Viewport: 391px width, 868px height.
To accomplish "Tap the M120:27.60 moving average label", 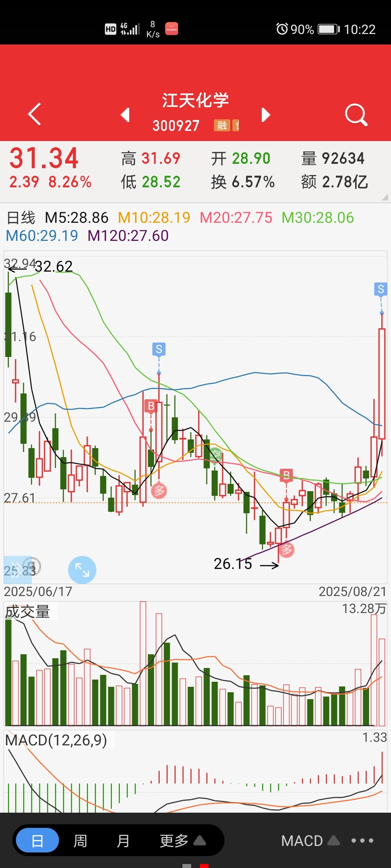I will pyautogui.click(x=128, y=236).
